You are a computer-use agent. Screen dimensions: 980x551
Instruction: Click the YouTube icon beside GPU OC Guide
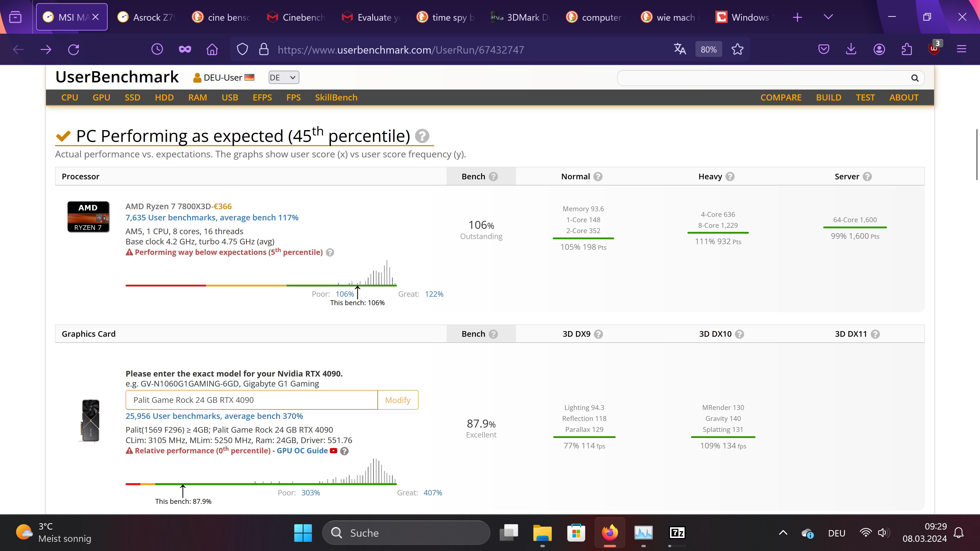pyautogui.click(x=334, y=450)
